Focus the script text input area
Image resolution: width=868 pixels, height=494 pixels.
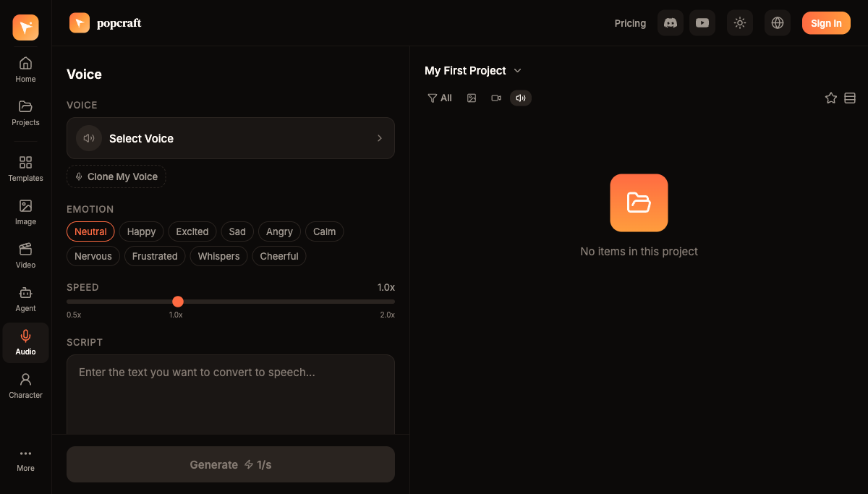(230, 394)
